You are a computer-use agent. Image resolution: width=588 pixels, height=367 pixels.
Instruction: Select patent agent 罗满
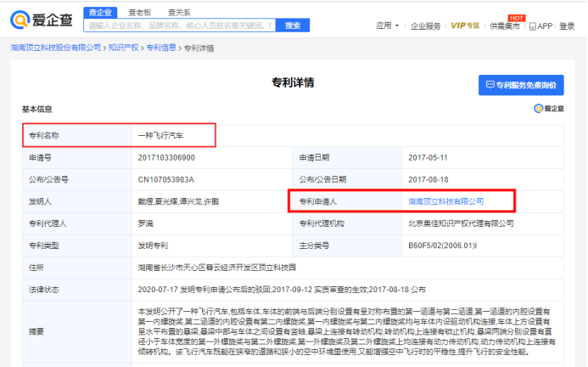145,223
